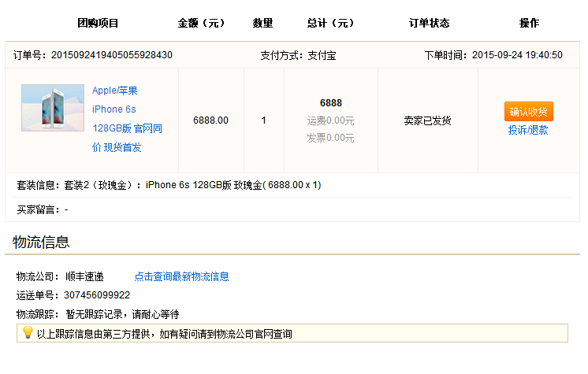Screen dimensions: 588x374
Task: Click the quantity value 1
Action: pyautogui.click(x=263, y=120)
